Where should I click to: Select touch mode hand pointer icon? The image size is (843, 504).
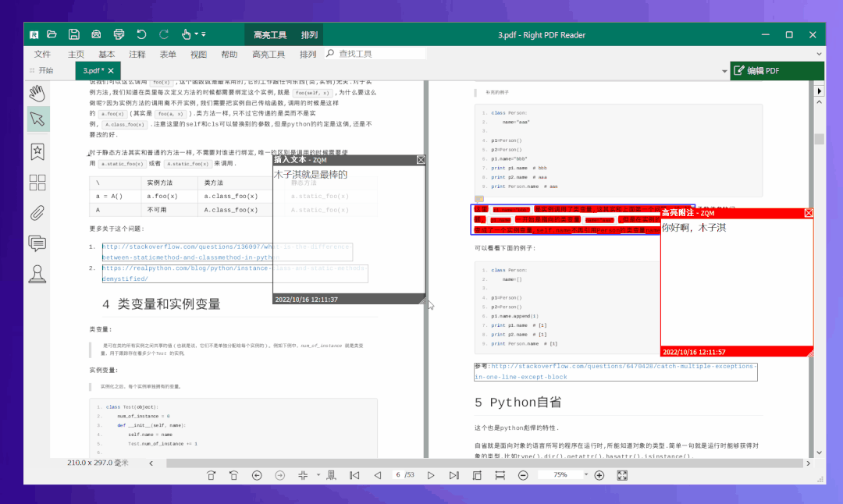[x=186, y=34]
